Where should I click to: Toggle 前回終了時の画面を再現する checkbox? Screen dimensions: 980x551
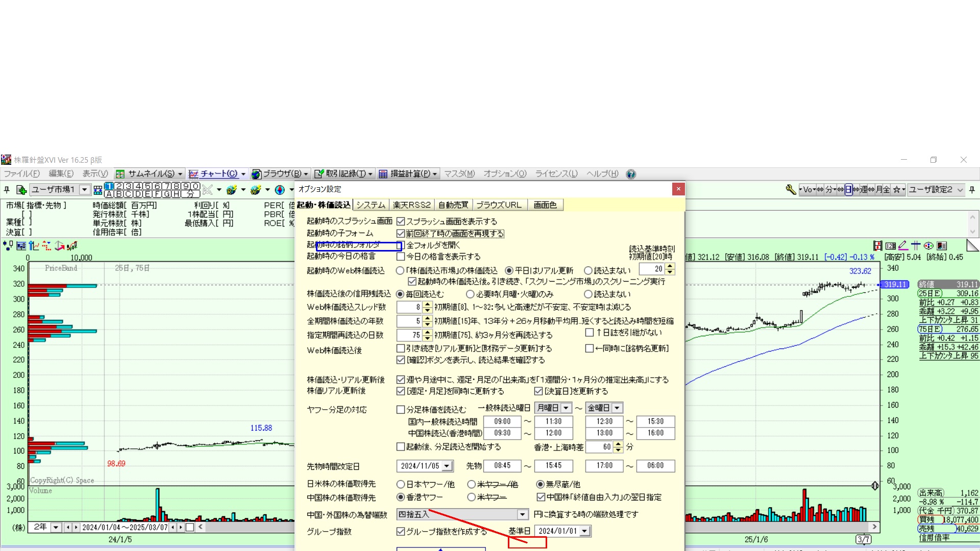tap(401, 234)
